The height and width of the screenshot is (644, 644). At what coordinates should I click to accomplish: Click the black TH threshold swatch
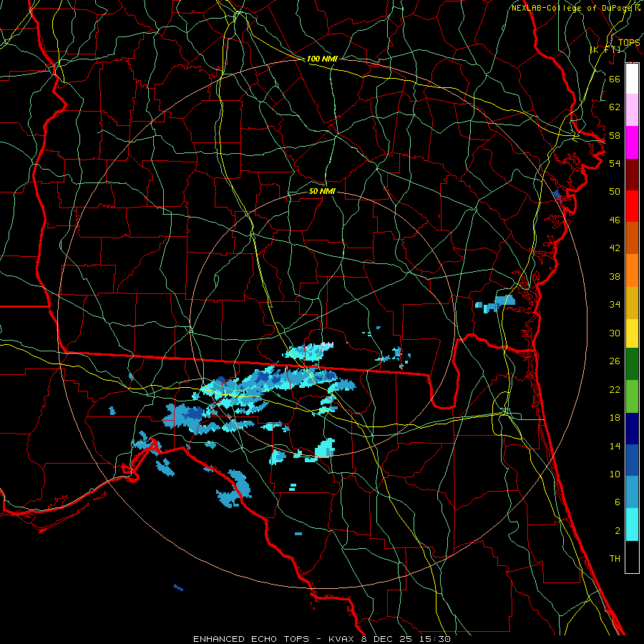click(x=632, y=557)
